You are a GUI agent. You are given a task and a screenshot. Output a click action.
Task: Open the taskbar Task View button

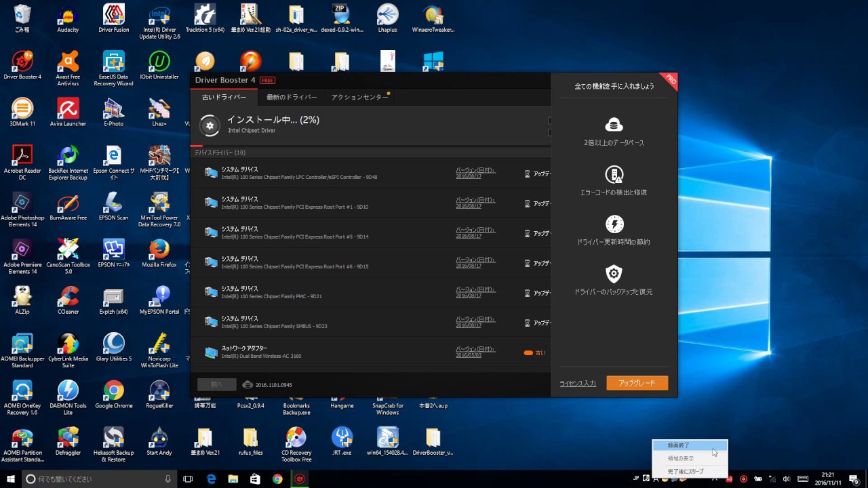pyautogui.click(x=189, y=479)
